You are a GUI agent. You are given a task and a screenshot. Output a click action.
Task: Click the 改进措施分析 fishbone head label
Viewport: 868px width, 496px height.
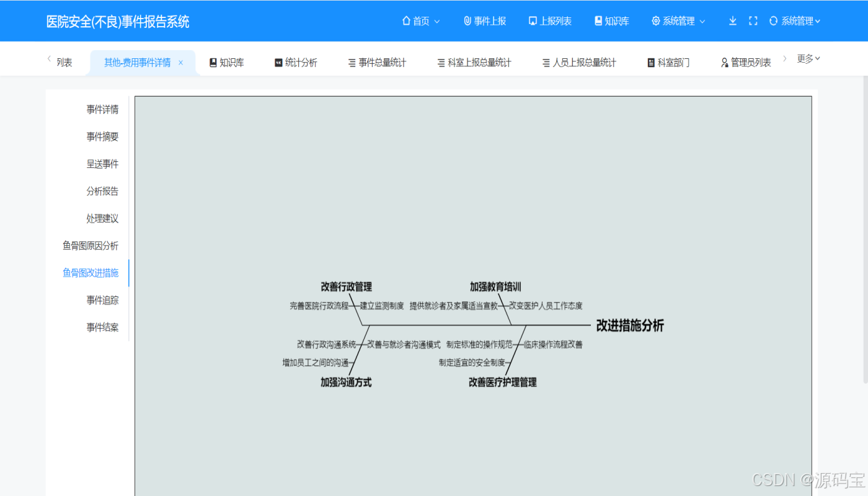630,325
